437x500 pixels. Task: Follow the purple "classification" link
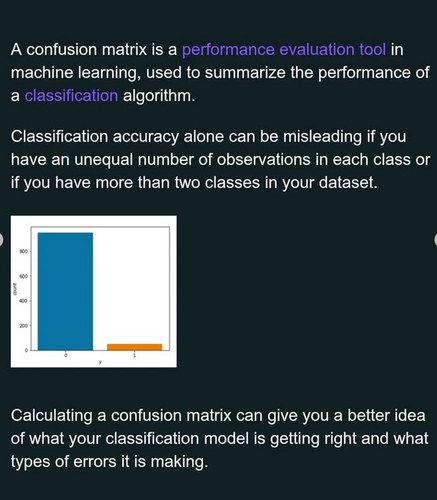(x=71, y=96)
